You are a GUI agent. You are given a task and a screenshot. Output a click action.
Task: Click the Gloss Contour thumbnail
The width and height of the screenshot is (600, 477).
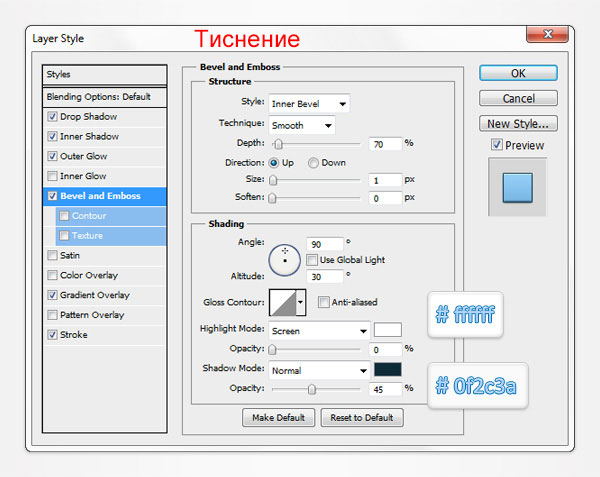click(283, 302)
